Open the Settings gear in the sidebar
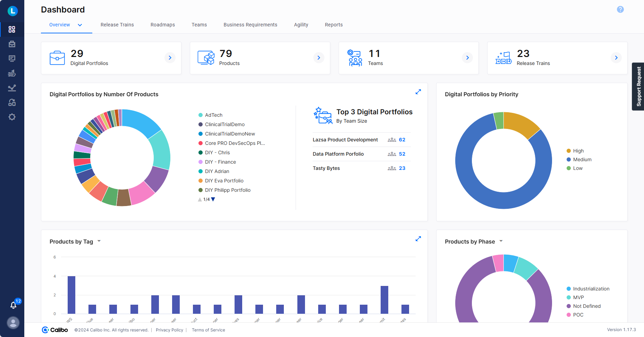Screen dimensions: 644x337 coord(12,117)
